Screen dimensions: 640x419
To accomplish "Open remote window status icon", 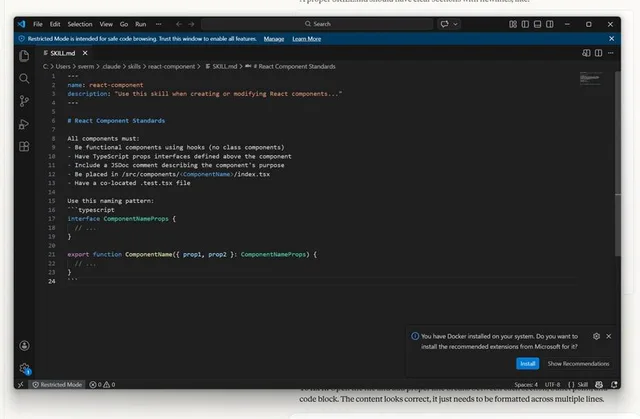I will point(21,384).
